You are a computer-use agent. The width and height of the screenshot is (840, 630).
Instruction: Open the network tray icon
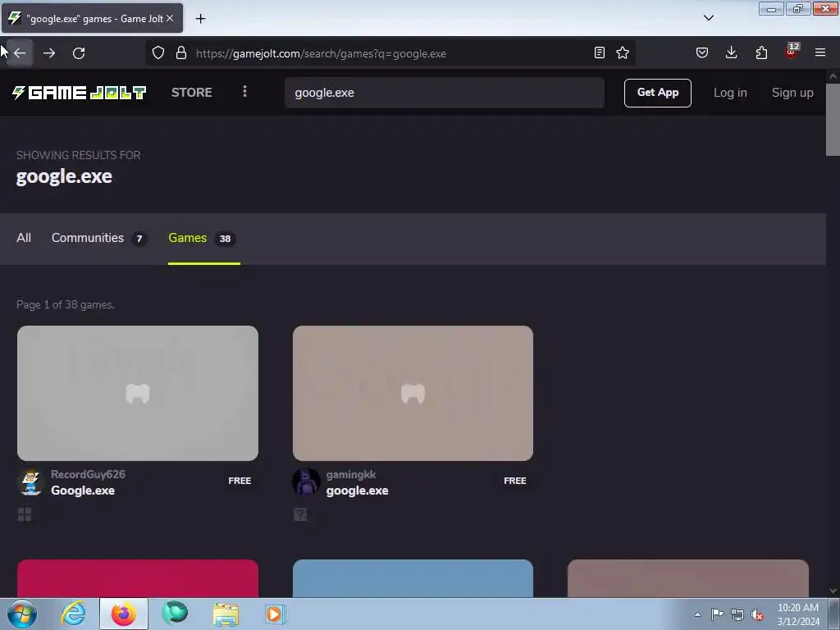(x=737, y=614)
